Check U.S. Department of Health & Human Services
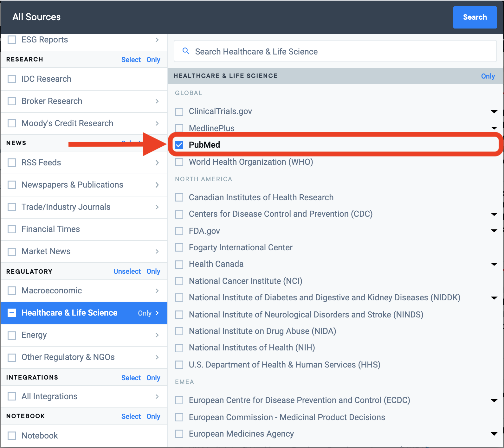 [179, 365]
